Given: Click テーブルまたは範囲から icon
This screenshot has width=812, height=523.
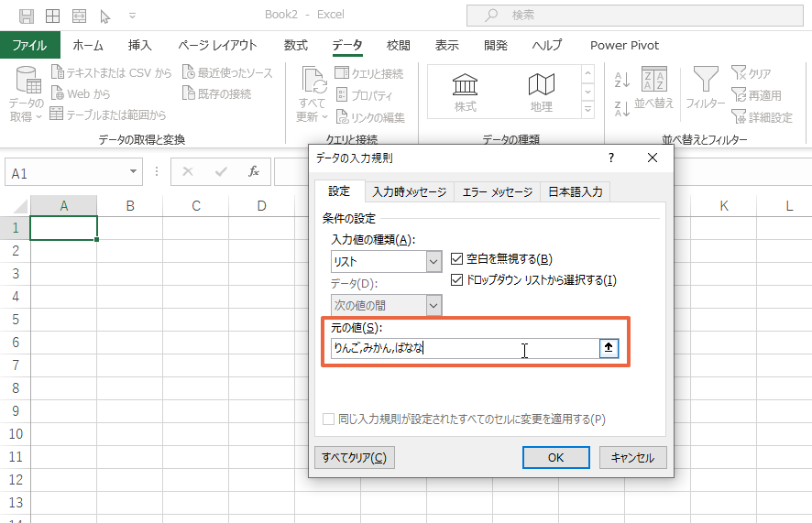Looking at the screenshot, I should pyautogui.click(x=57, y=114).
